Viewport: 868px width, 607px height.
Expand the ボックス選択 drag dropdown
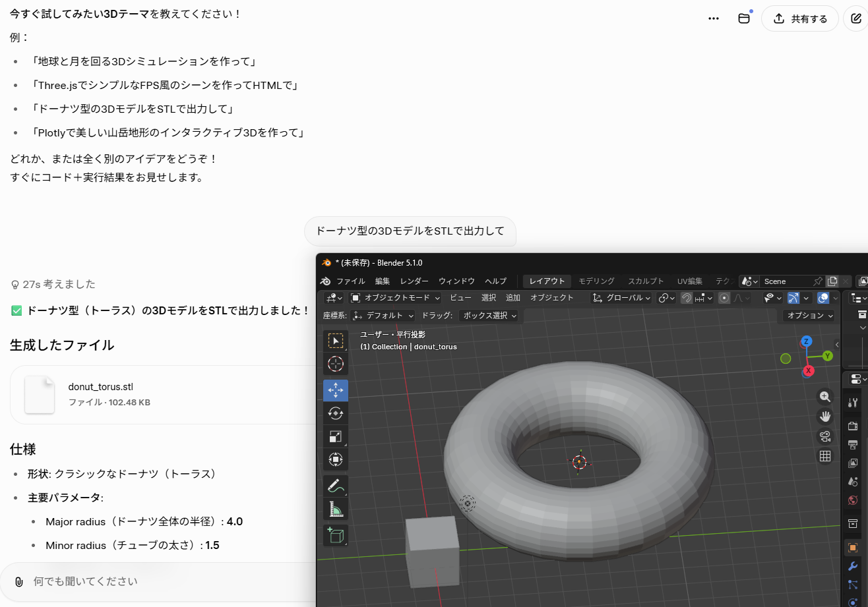tap(489, 316)
